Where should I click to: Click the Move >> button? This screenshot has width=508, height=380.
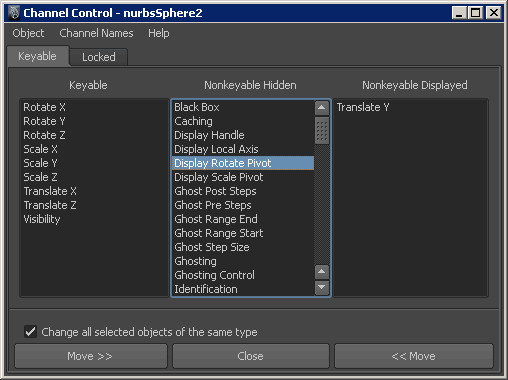[x=90, y=356]
